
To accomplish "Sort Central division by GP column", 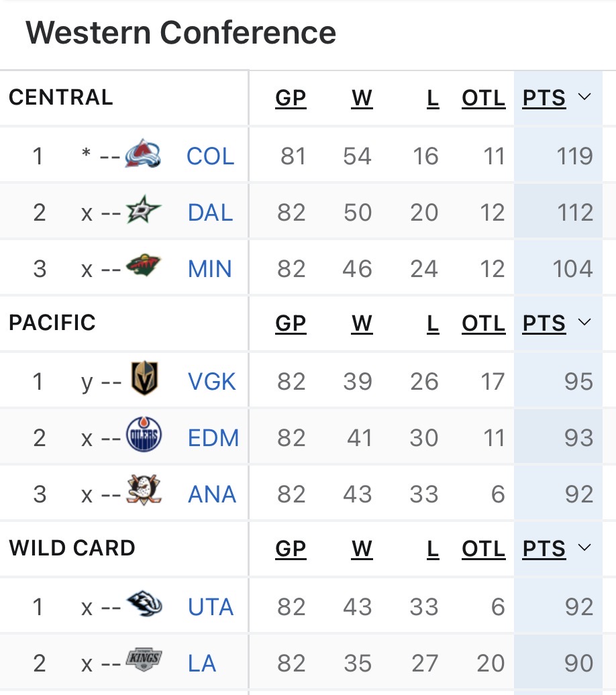I will point(291,99).
